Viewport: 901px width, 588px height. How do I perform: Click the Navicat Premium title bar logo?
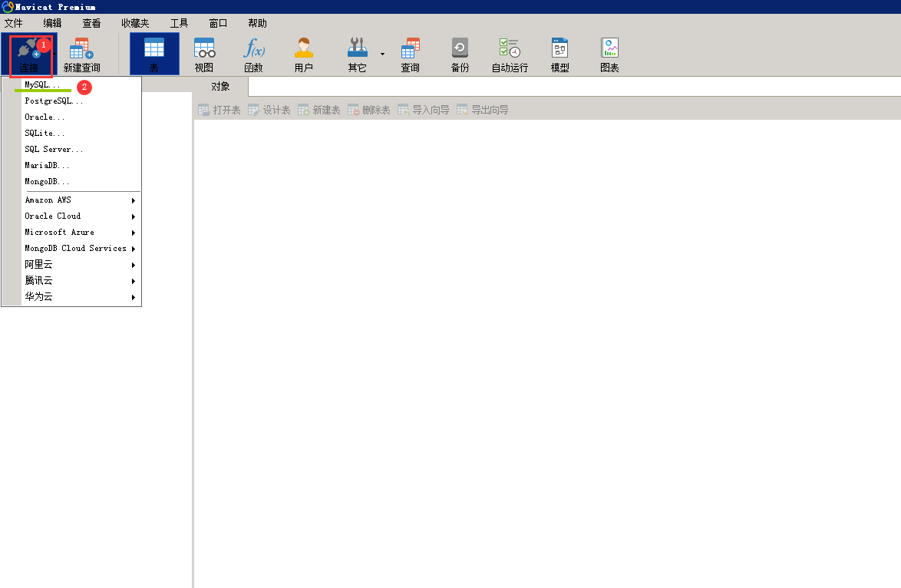point(8,7)
